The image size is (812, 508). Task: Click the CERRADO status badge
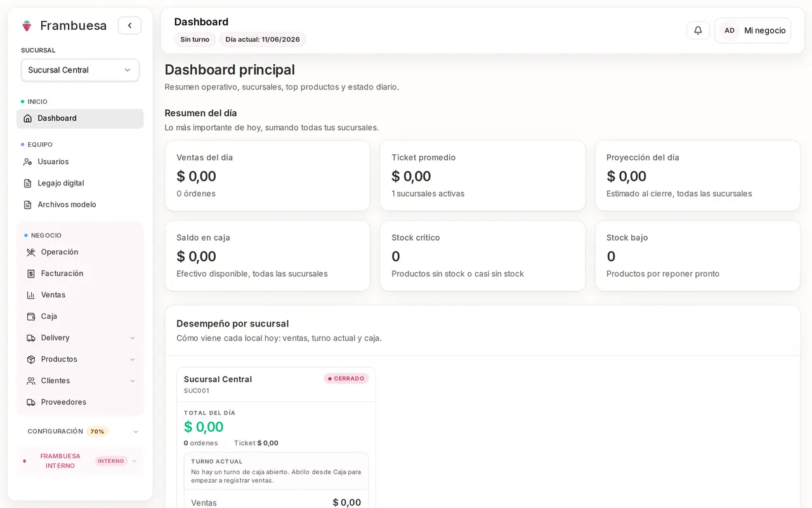coord(346,378)
